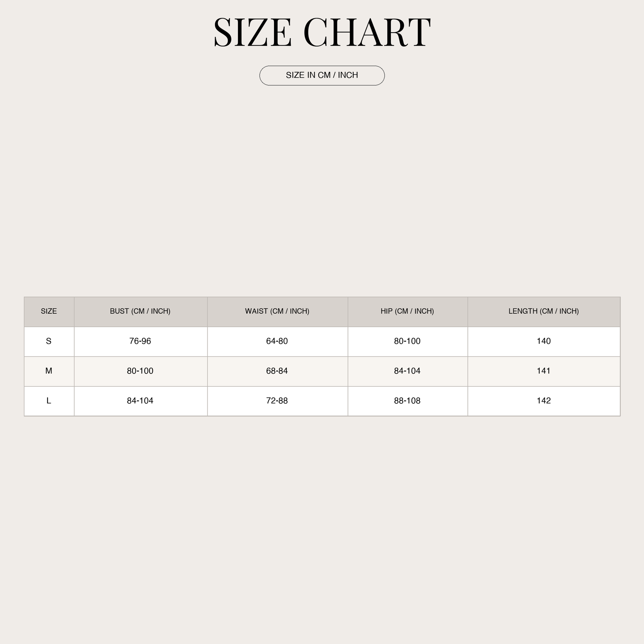Select the HIP (CM / INCH) column header
The height and width of the screenshot is (644, 644).
[407, 311]
